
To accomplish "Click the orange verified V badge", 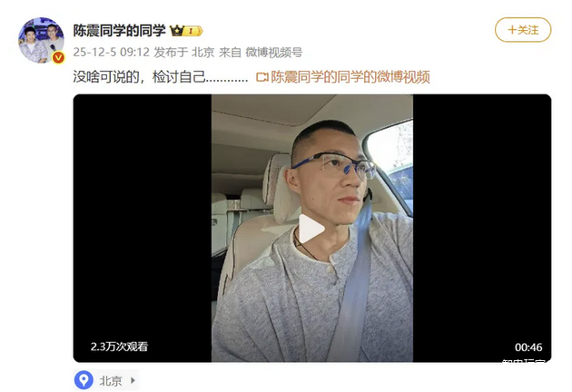I will [x=58, y=57].
